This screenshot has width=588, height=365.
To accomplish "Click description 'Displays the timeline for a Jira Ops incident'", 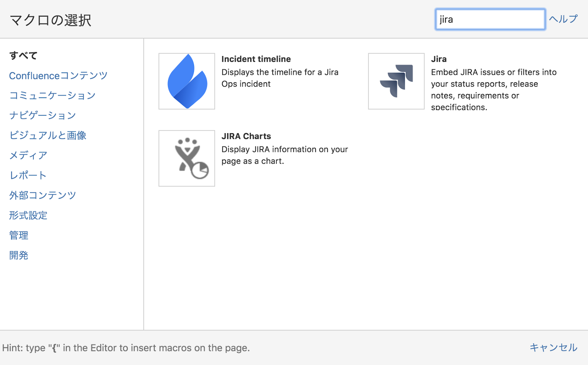I will click(x=280, y=78).
